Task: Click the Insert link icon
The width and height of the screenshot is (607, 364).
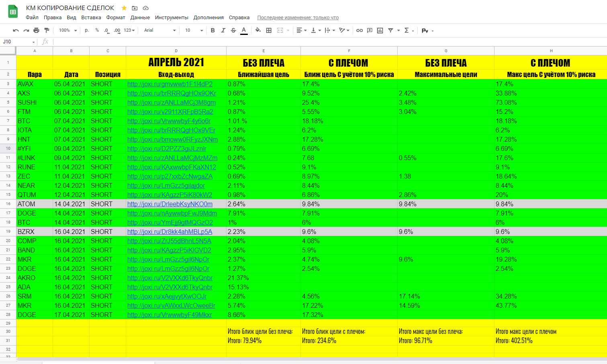Action: [x=360, y=31]
